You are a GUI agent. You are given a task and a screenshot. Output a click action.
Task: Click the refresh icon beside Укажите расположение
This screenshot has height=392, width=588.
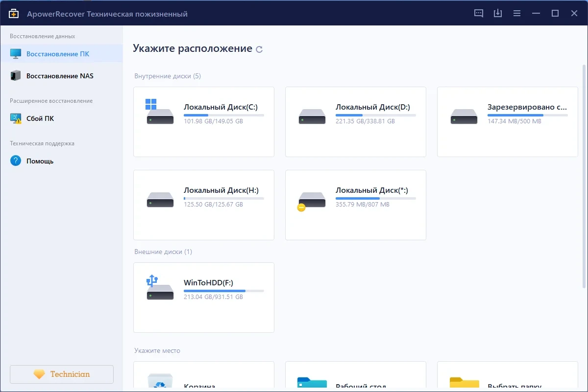coord(259,49)
